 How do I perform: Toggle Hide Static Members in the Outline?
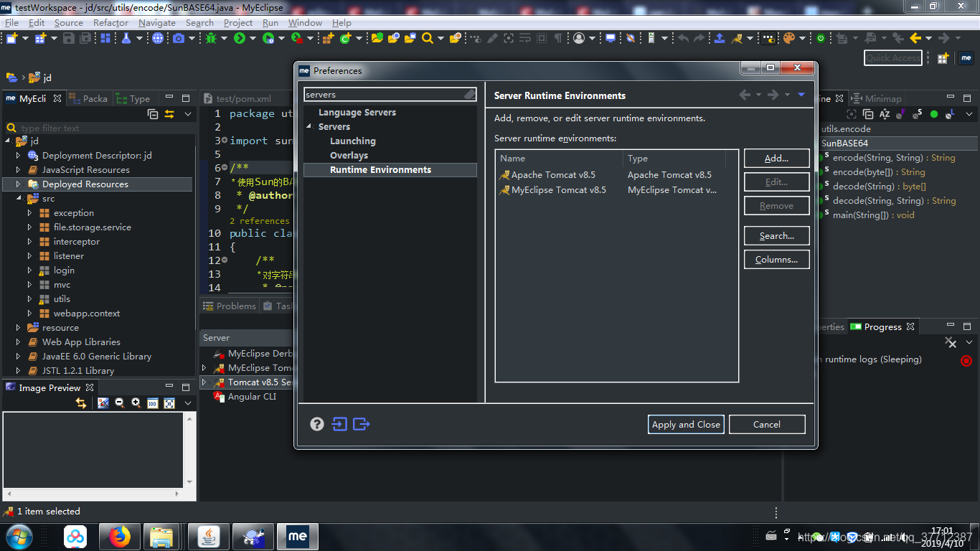click(918, 114)
